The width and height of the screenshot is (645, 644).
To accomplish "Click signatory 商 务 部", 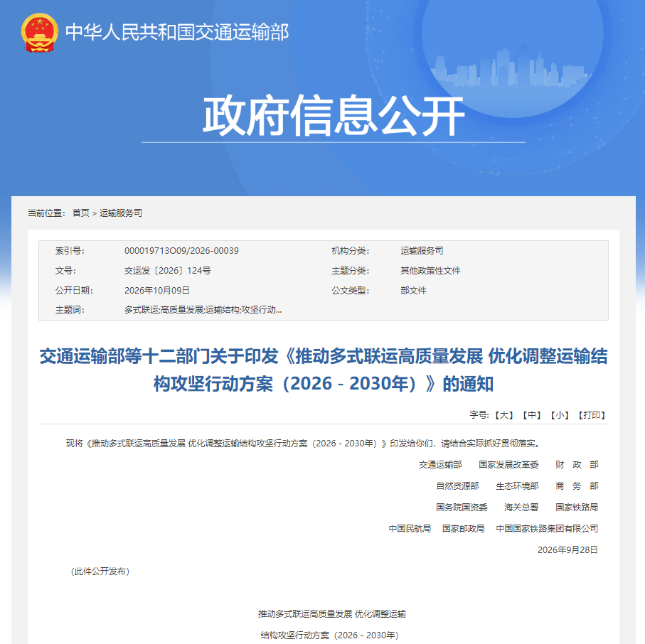I will coord(577,486).
